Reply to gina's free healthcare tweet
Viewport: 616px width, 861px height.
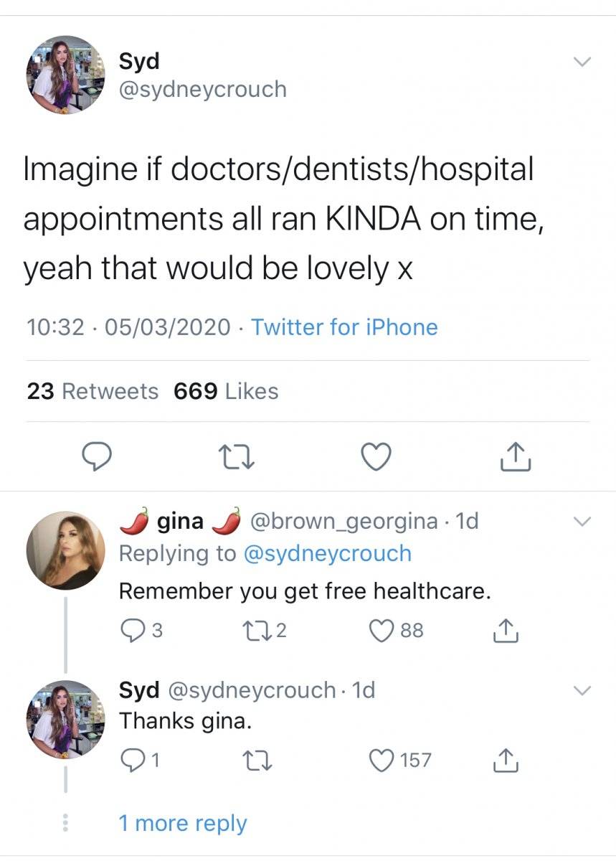pos(141,631)
